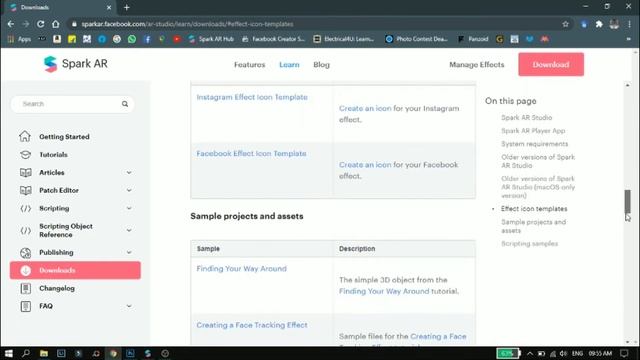This screenshot has width=640, height=360.
Task: Click the search magnifier icon in sidebar
Action: (x=125, y=104)
